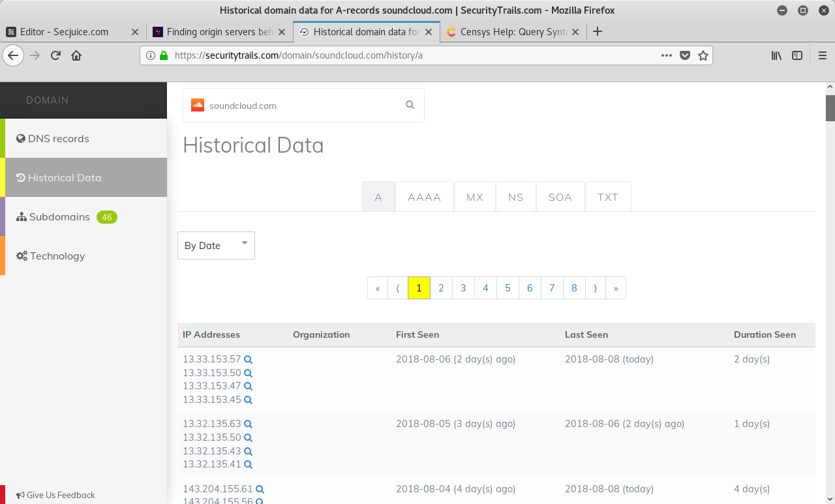Screen dimensions: 835x504
Task: Open Technology in the sidebar
Action: coord(83,256)
